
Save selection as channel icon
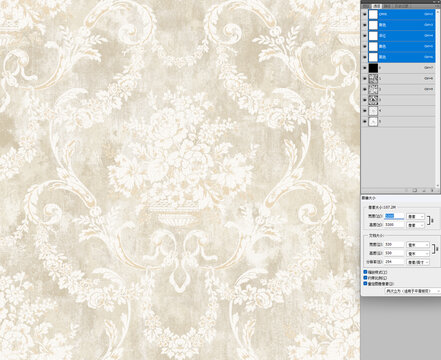tap(415, 190)
